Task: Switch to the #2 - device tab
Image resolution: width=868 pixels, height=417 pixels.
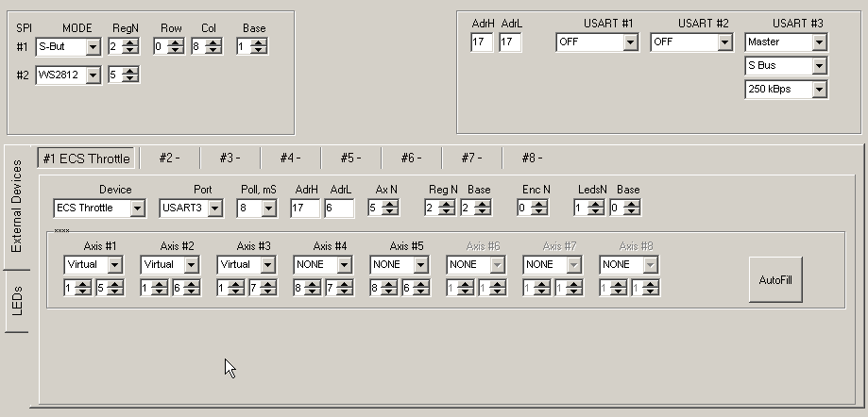Action: [x=169, y=158]
